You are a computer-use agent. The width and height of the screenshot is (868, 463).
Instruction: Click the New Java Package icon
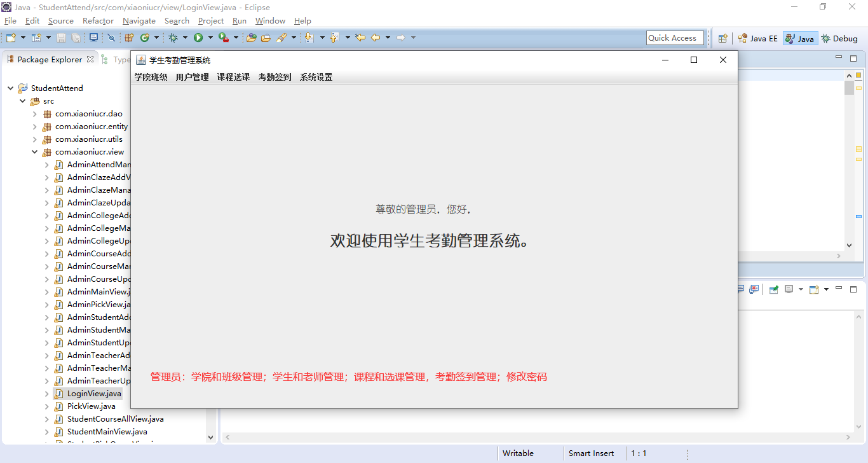(128, 38)
